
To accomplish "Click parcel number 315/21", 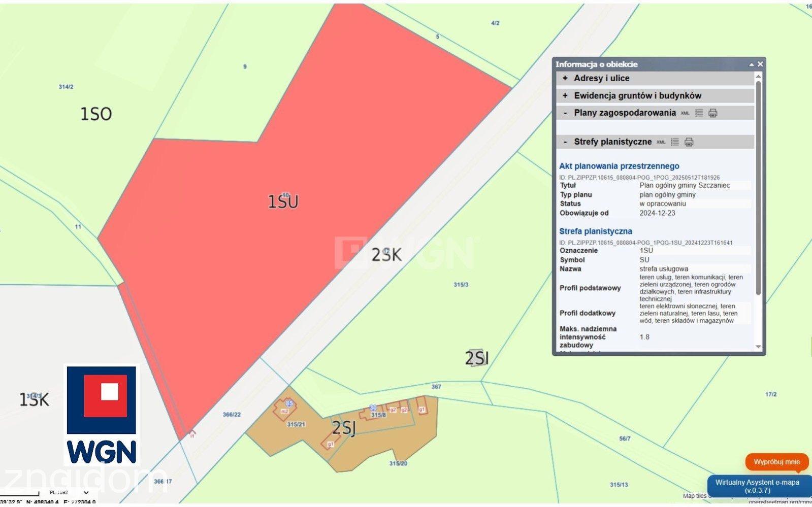I will [296, 424].
